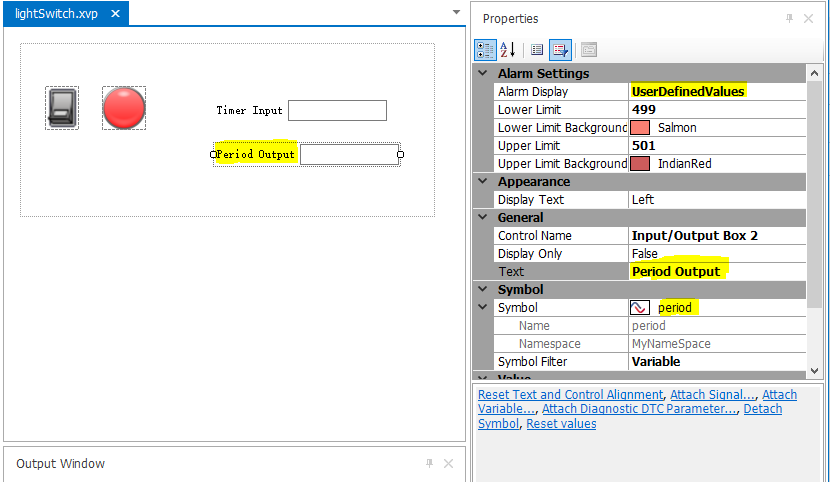Pin the Output Window panel
830x482 pixels.
click(429, 463)
